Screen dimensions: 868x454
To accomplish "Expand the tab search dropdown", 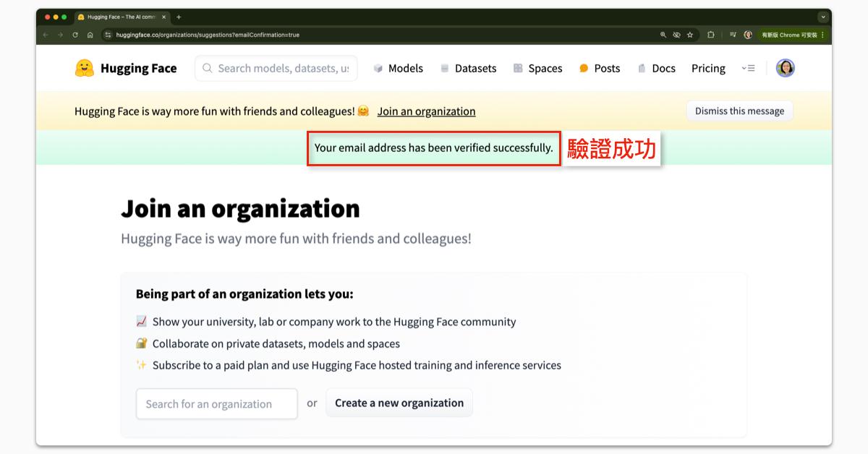I will pos(823,17).
